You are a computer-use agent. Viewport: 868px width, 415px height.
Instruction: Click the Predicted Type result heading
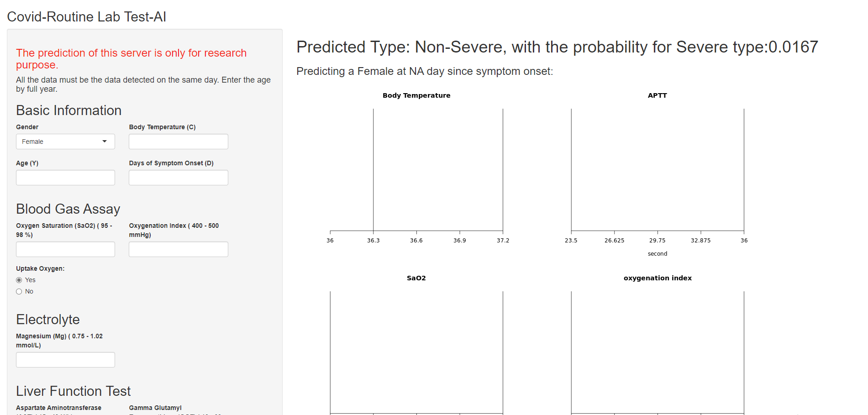[x=557, y=47]
